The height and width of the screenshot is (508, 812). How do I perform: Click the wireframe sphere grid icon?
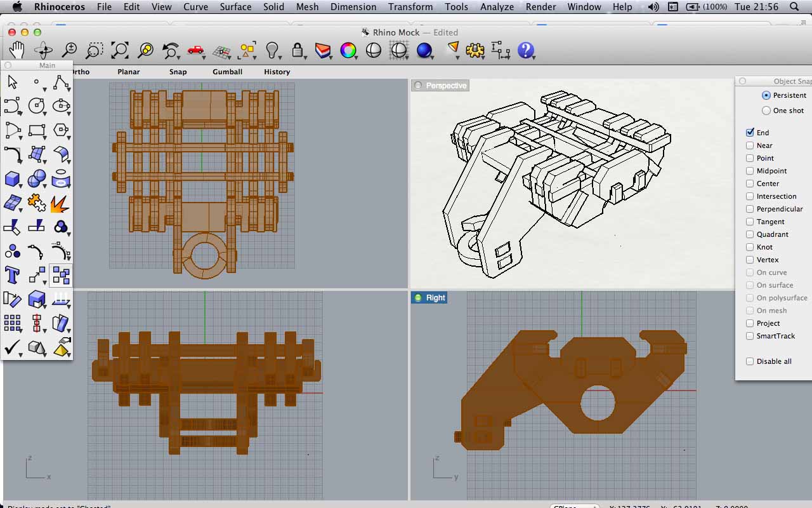click(x=399, y=50)
